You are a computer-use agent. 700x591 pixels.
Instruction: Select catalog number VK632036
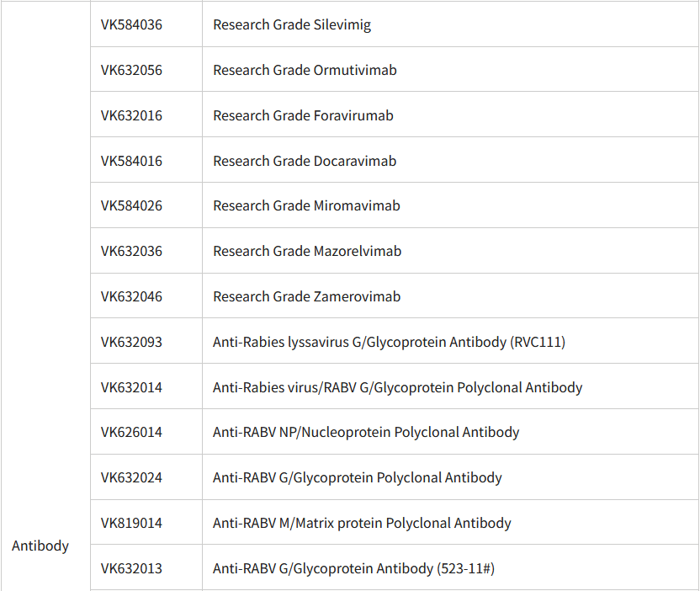[131, 251]
